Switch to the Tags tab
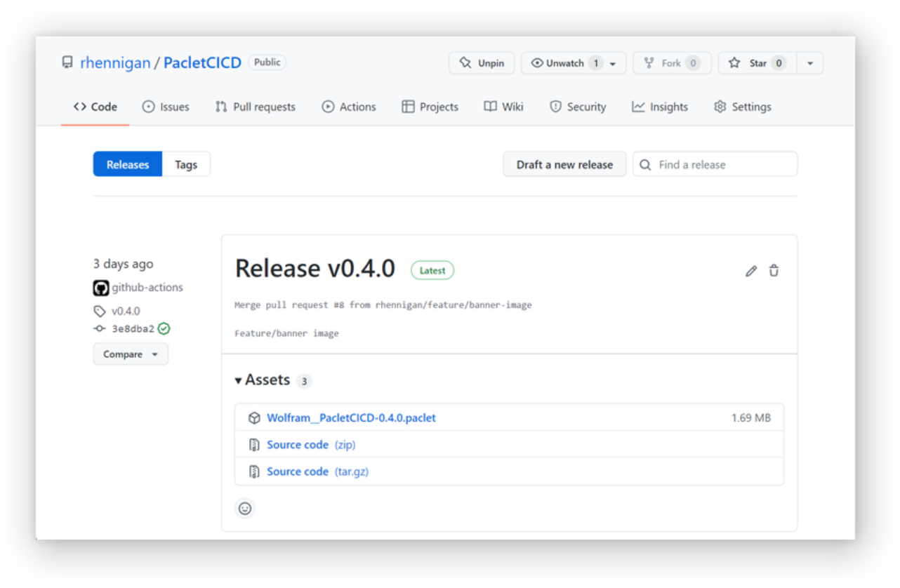 (x=186, y=165)
